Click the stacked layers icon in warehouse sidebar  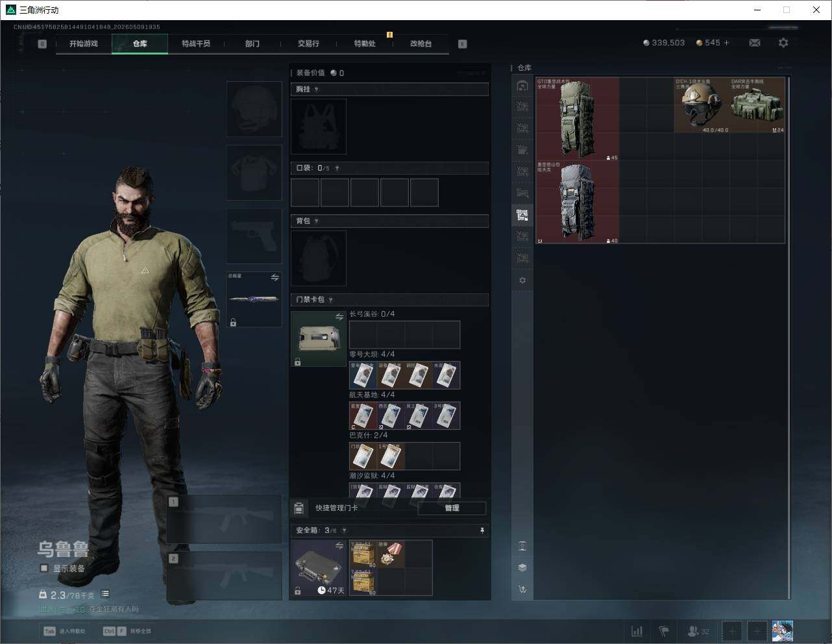(522, 567)
